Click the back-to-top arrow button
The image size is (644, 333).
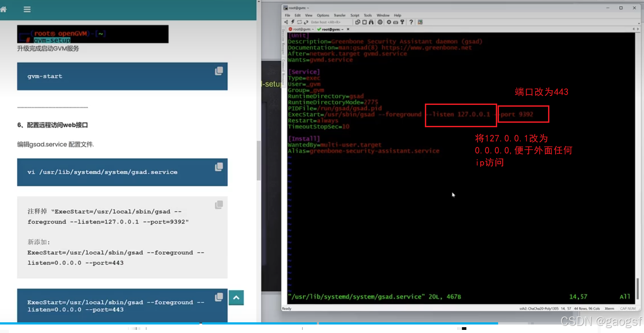click(236, 298)
